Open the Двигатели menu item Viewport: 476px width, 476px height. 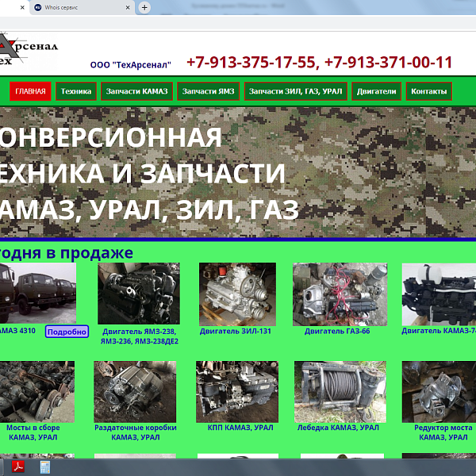(376, 91)
